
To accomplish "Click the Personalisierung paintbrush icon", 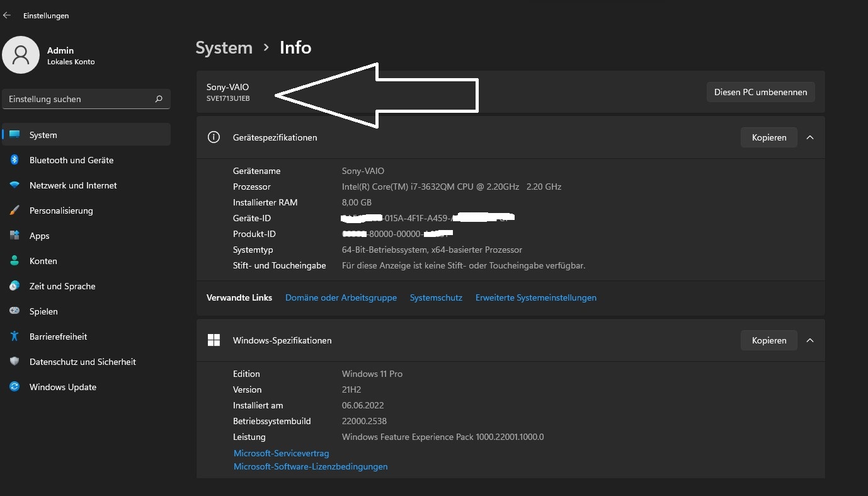I will (14, 211).
